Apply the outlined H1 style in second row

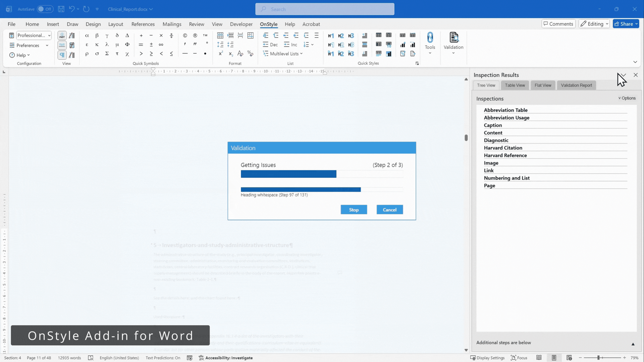331,45
